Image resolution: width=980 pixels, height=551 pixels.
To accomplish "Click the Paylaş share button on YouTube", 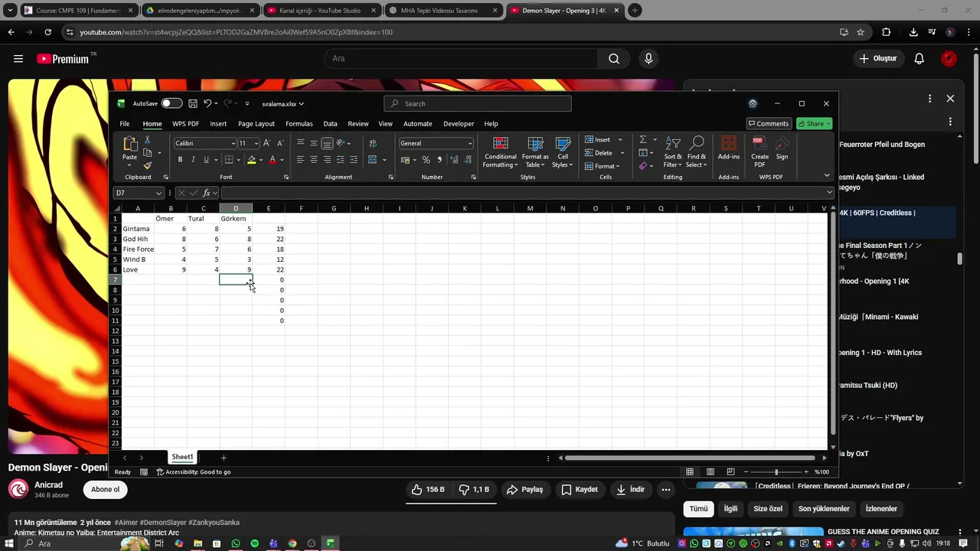I will pos(525,490).
